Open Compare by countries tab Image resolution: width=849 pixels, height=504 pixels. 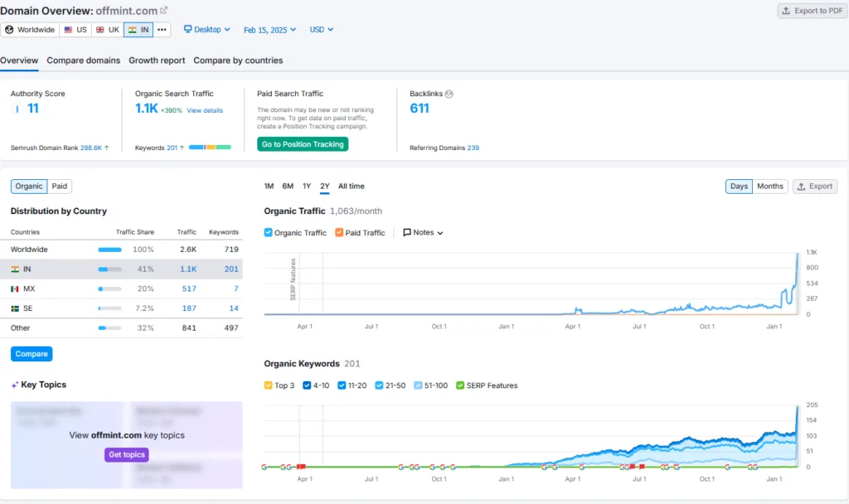click(x=238, y=61)
